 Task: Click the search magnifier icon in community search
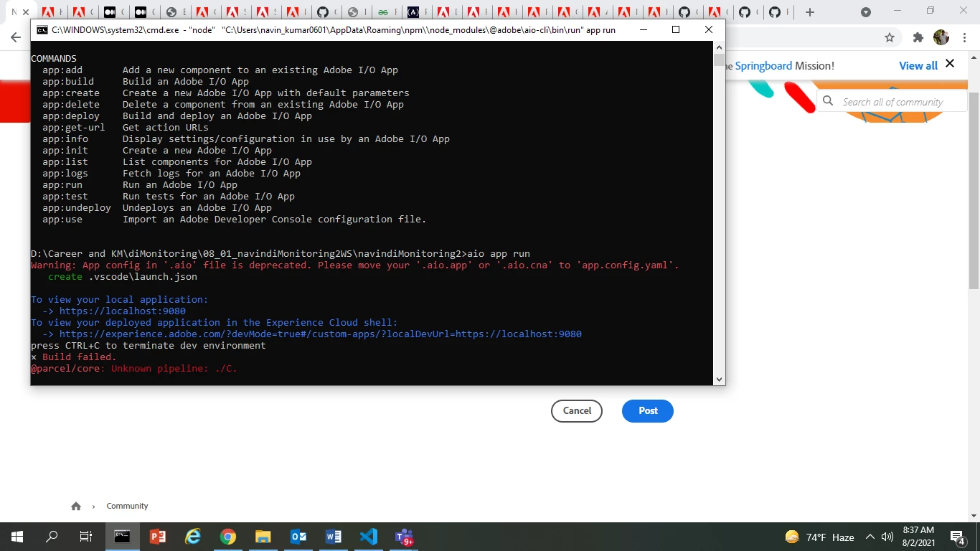pos(828,101)
